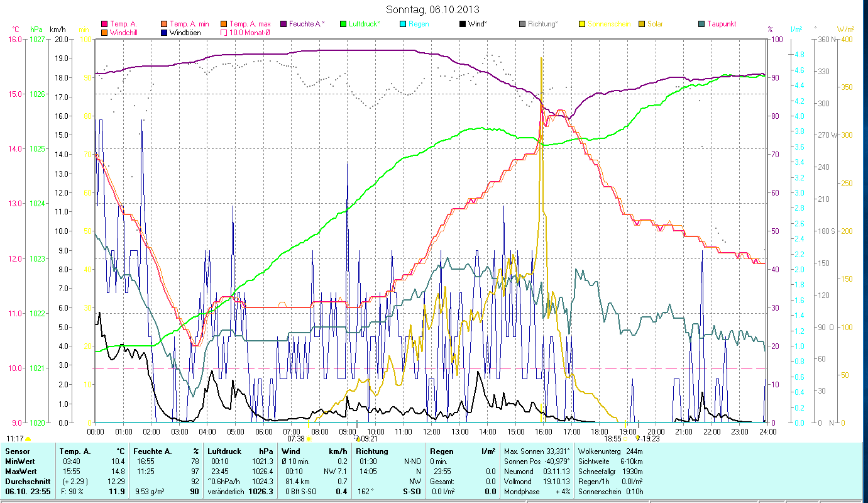
Task: Click the wind direction '162 °'
Action: click(365, 492)
